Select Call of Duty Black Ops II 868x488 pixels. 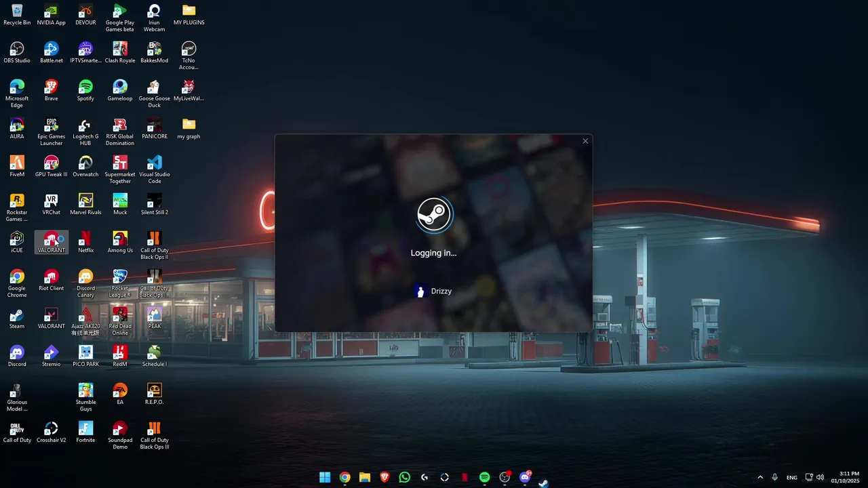[x=155, y=246]
